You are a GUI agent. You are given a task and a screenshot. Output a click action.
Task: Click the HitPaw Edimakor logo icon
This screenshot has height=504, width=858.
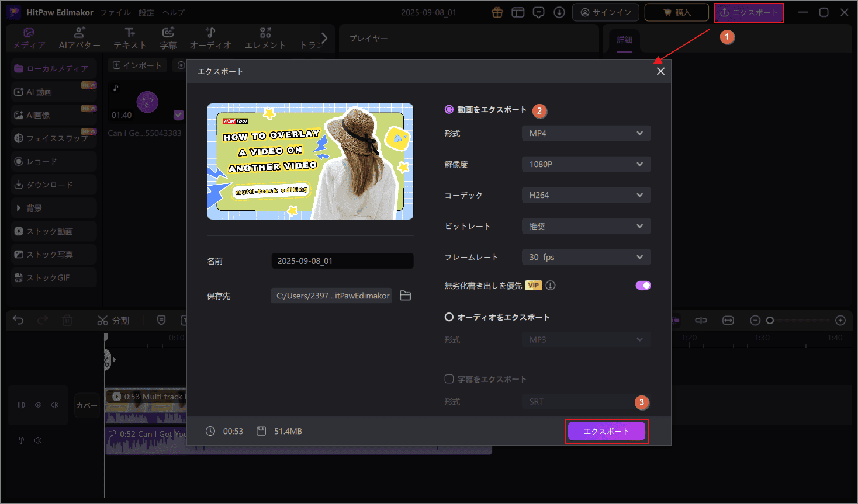[x=14, y=12]
